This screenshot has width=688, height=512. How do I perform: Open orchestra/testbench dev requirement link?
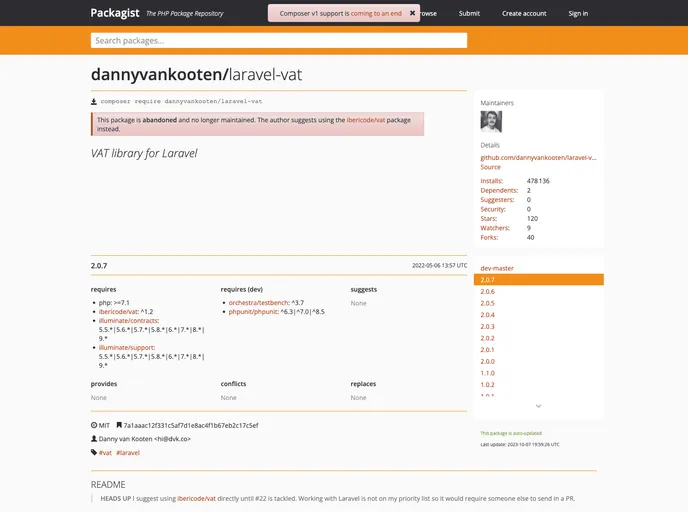tap(259, 303)
